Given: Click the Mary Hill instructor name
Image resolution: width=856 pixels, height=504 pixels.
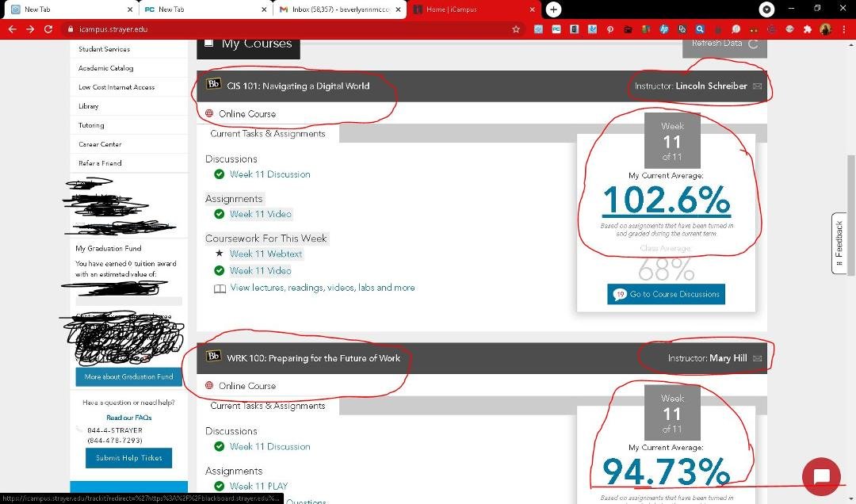Looking at the screenshot, I should (728, 358).
